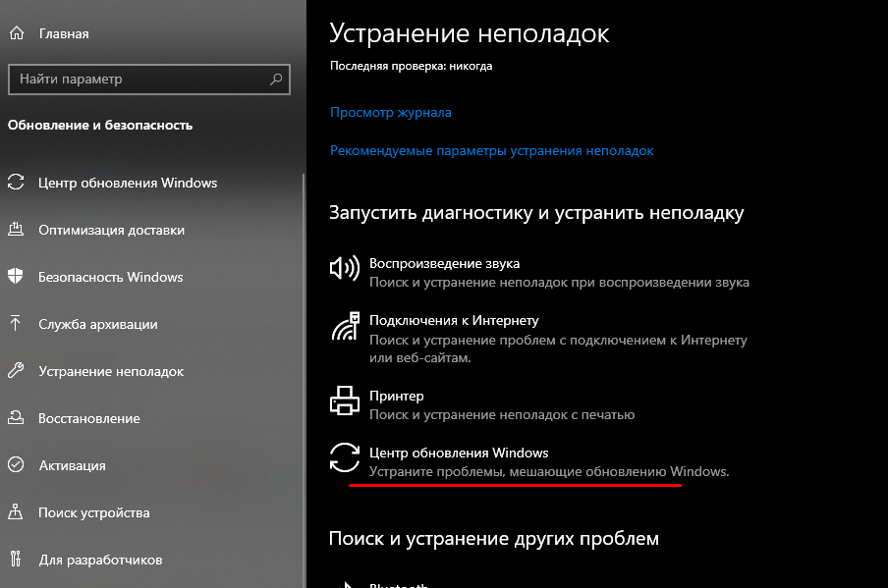Click the Recovery sidebar icon

coord(16,417)
